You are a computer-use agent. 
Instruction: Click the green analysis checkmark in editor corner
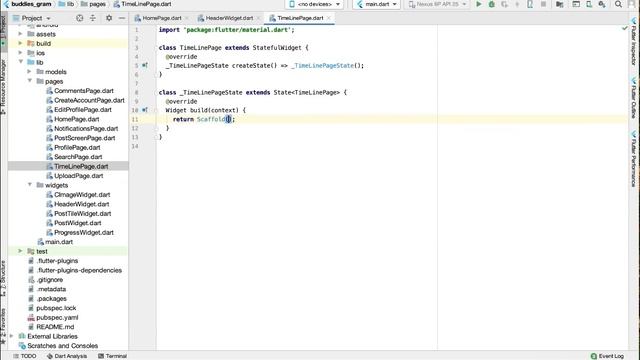[x=624, y=28]
